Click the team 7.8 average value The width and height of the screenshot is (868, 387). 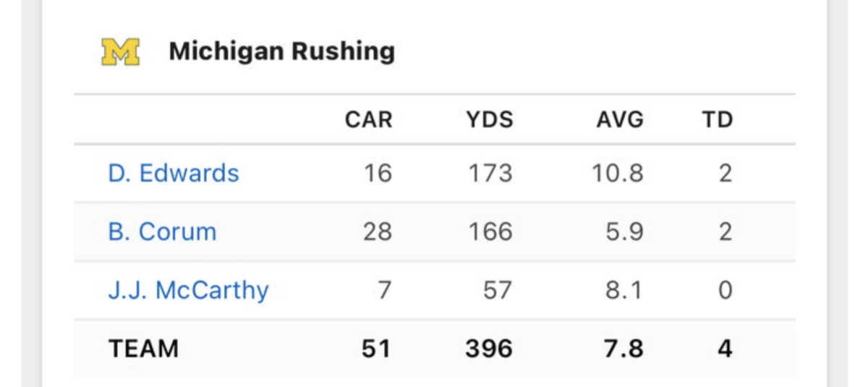(624, 349)
